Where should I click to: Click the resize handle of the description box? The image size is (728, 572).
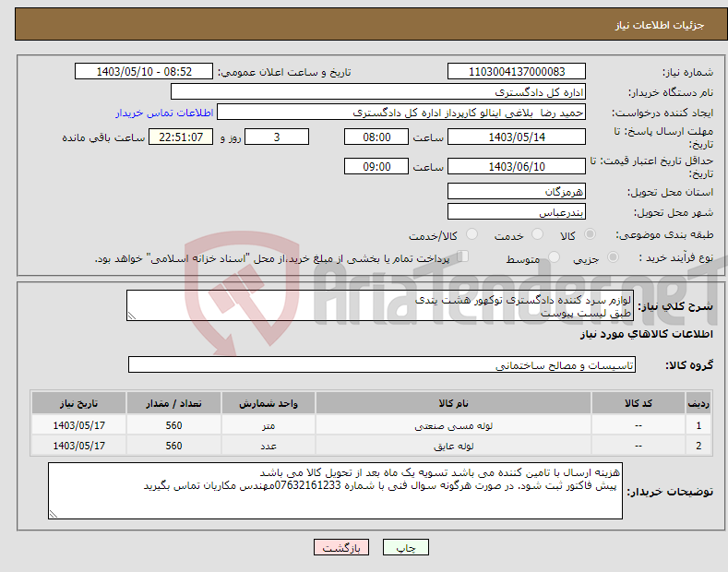(132, 316)
